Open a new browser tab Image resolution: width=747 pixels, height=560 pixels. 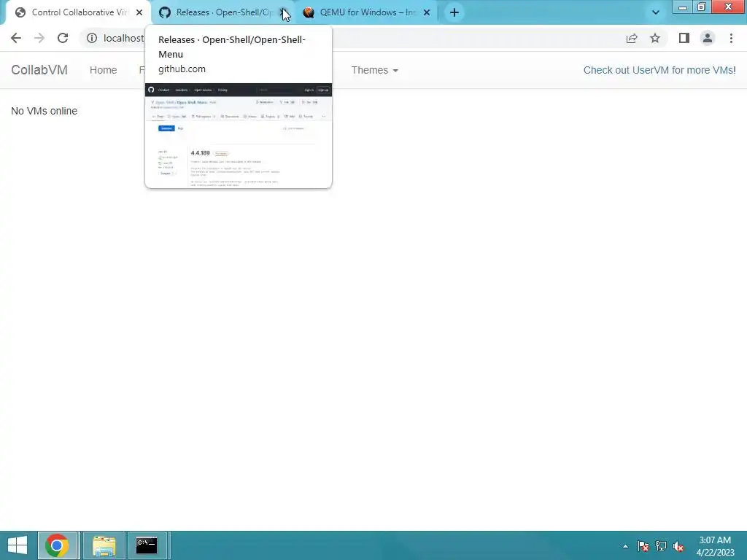coord(454,13)
